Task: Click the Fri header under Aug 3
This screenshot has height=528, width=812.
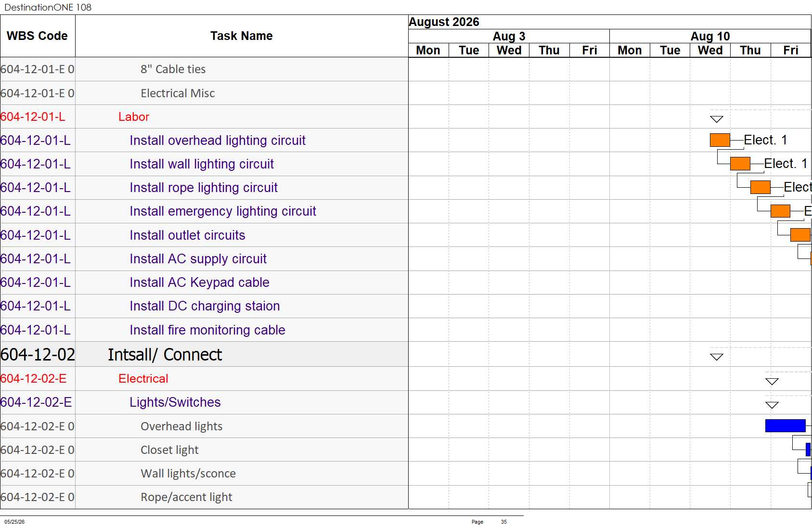Action: click(590, 51)
